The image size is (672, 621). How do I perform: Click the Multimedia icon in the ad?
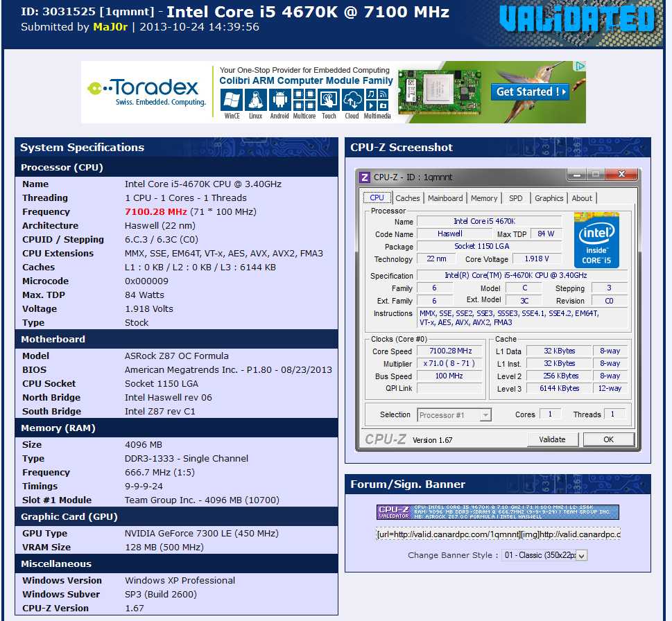pos(377,100)
